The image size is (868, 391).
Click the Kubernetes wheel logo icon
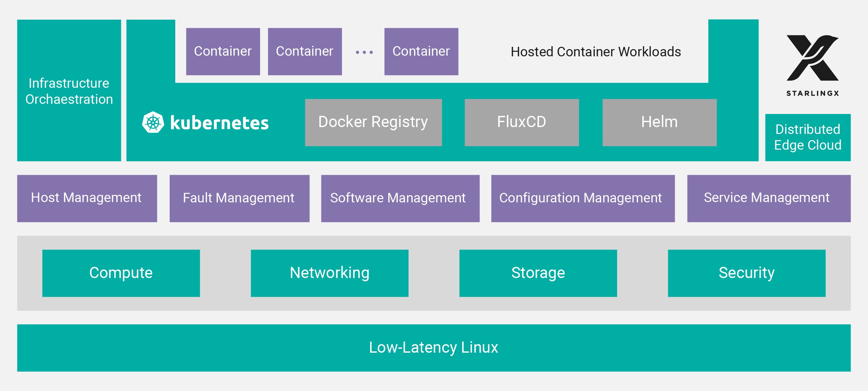point(153,122)
